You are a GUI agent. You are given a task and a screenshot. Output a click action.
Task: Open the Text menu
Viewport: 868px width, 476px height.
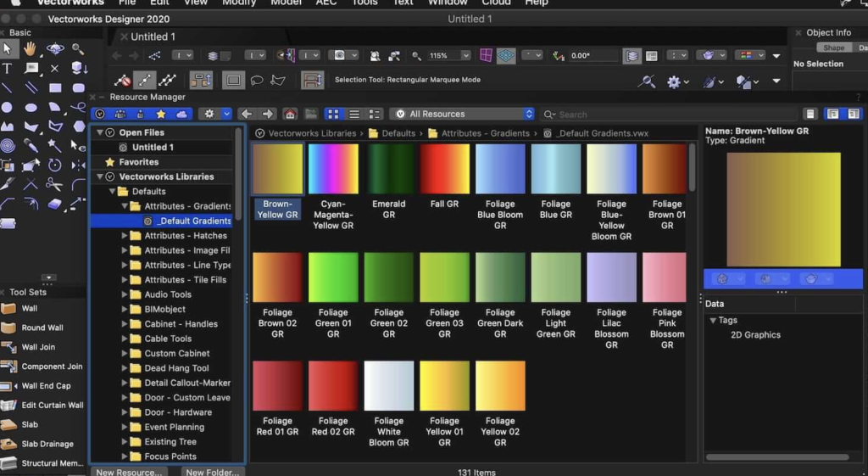click(403, 3)
